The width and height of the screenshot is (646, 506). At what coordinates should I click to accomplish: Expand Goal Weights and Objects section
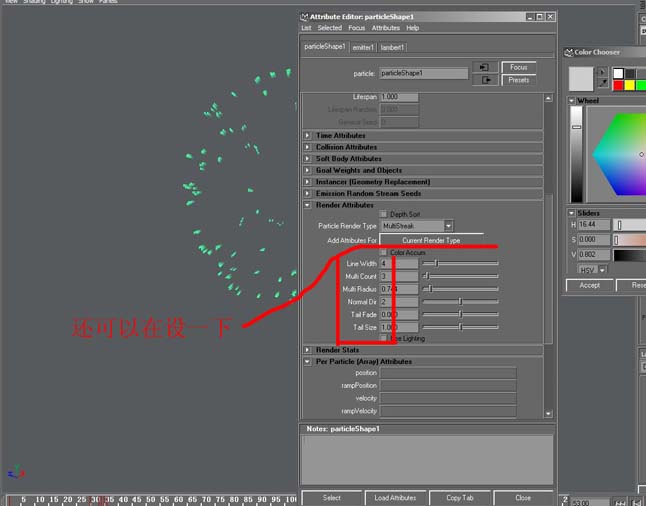(x=307, y=170)
